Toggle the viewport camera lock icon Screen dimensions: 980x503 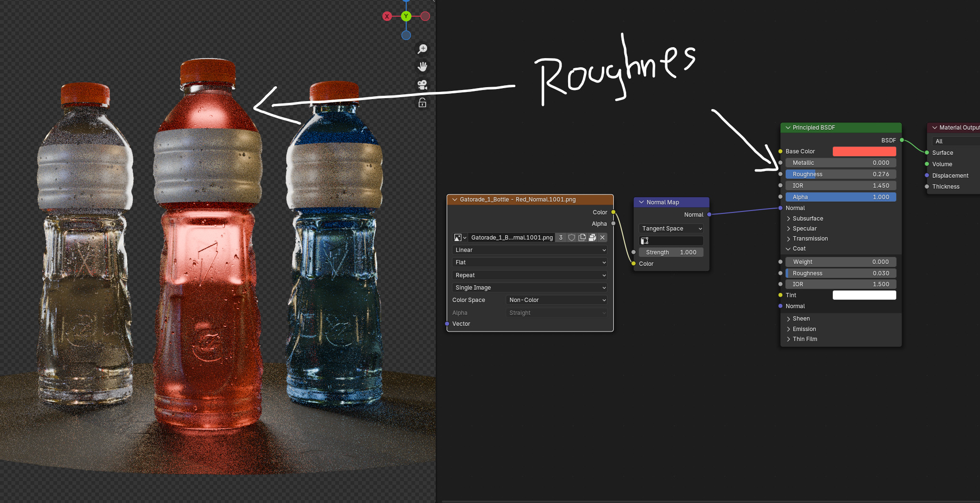pos(422,102)
